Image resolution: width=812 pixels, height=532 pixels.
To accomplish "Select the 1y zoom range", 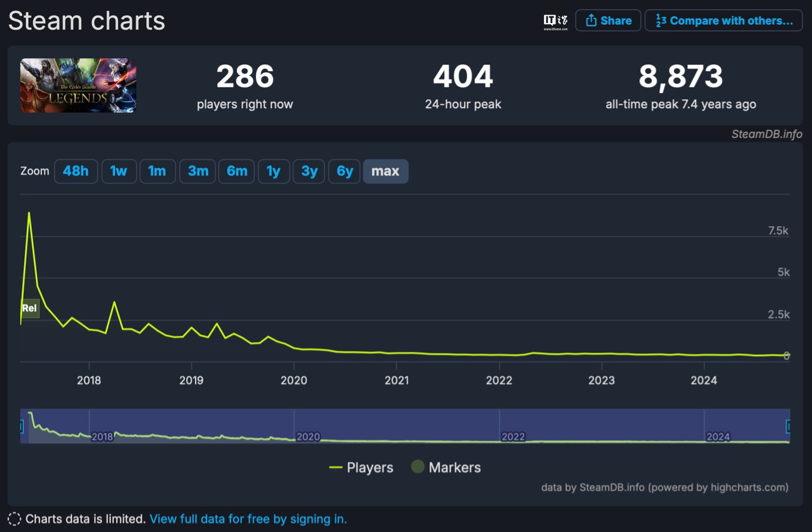I will pos(273,171).
